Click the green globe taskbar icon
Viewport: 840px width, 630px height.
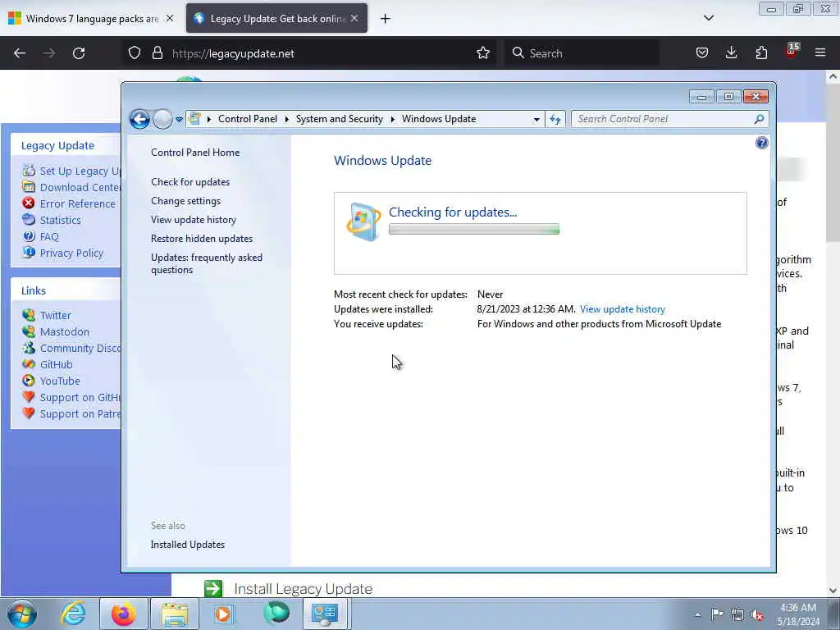click(276, 614)
